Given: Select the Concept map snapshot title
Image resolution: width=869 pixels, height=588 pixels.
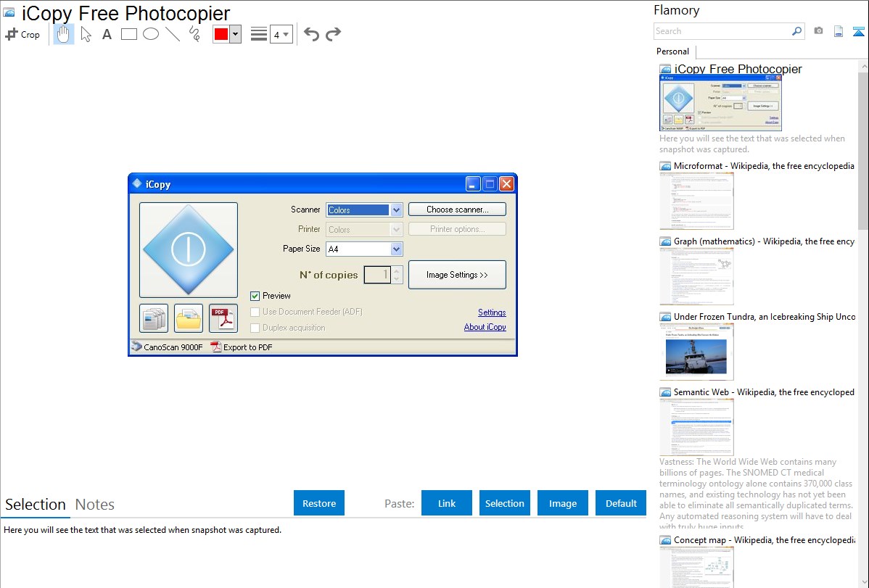Looking at the screenshot, I should 764,540.
